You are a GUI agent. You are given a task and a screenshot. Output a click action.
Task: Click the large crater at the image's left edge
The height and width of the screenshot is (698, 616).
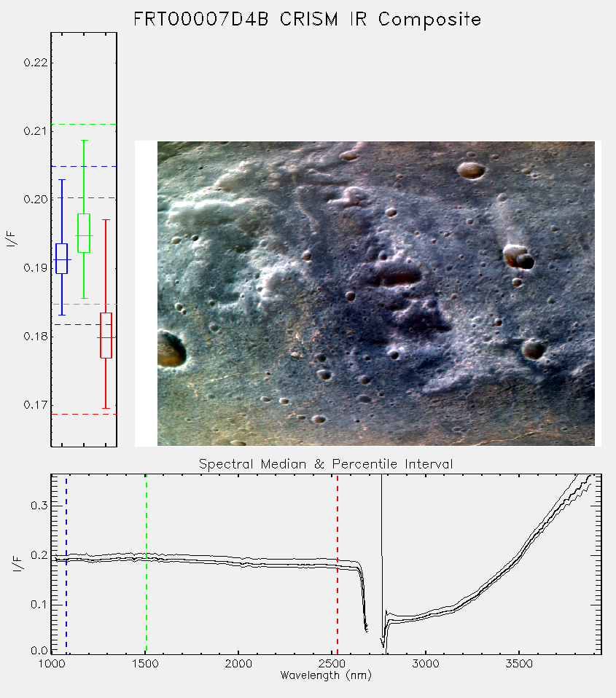pos(170,349)
